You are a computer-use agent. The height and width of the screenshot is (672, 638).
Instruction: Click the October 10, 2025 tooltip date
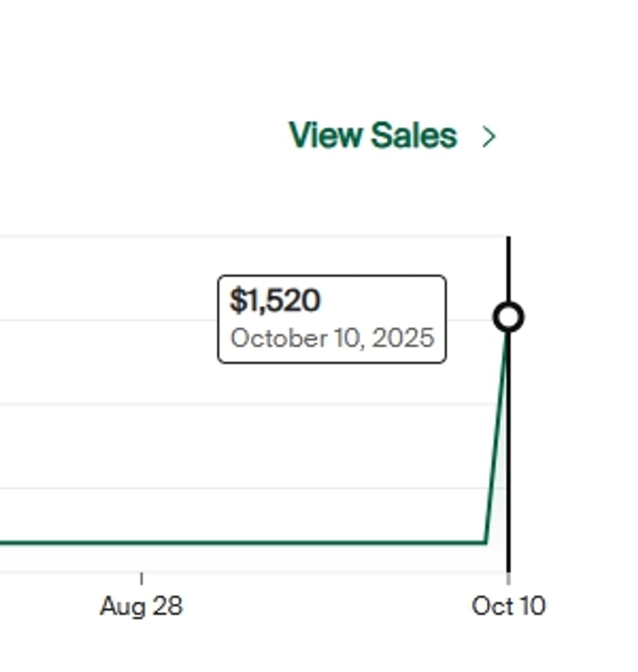click(x=332, y=338)
